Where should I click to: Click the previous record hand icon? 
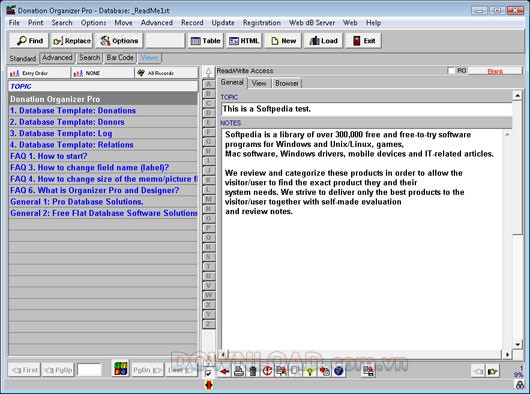[x=478, y=372]
